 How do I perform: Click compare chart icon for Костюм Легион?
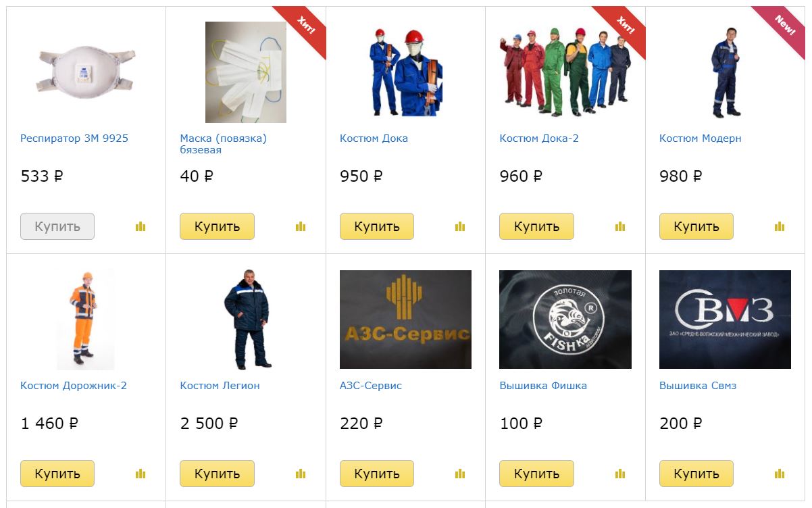click(301, 474)
